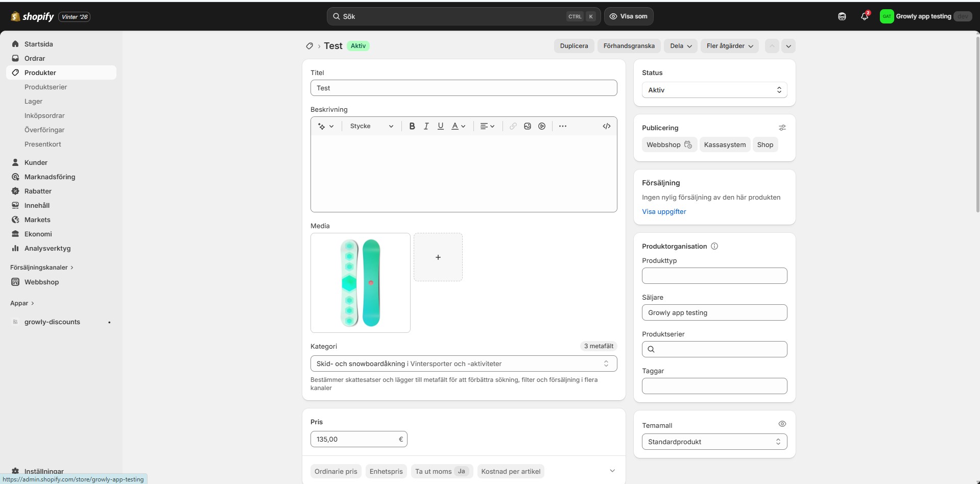
Task: Open the Produktorganisation info tooltip
Action: tap(714, 246)
